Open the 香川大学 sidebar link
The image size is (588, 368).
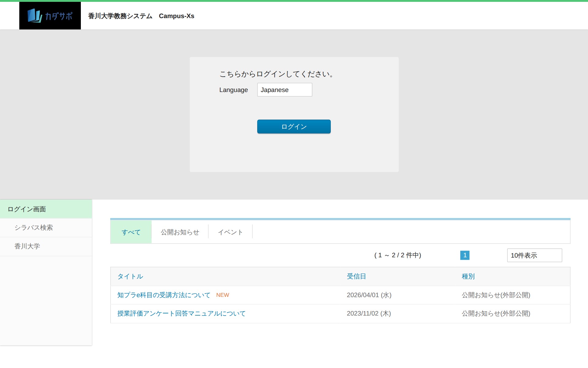(x=27, y=246)
